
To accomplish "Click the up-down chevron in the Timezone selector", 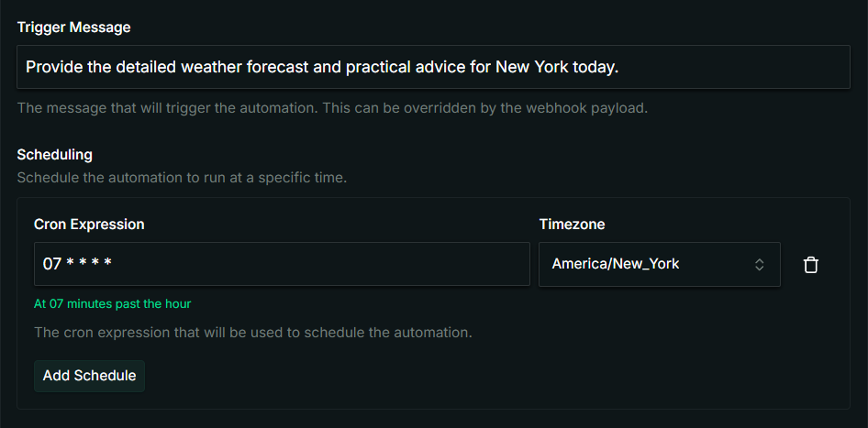I will [760, 265].
